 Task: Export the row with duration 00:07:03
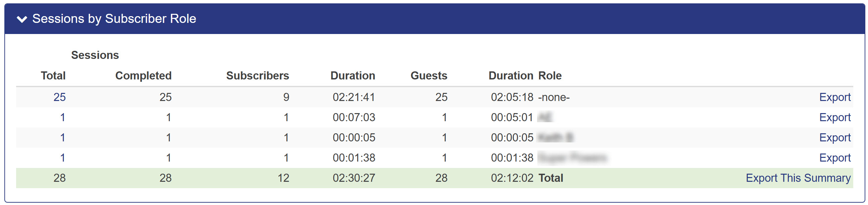[x=834, y=117]
